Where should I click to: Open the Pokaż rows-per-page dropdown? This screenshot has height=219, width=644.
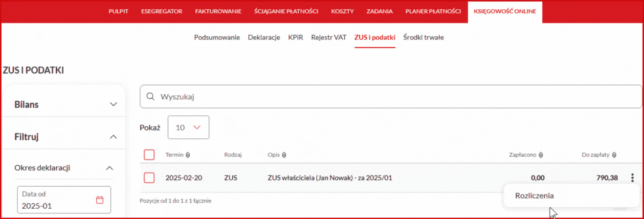click(188, 127)
